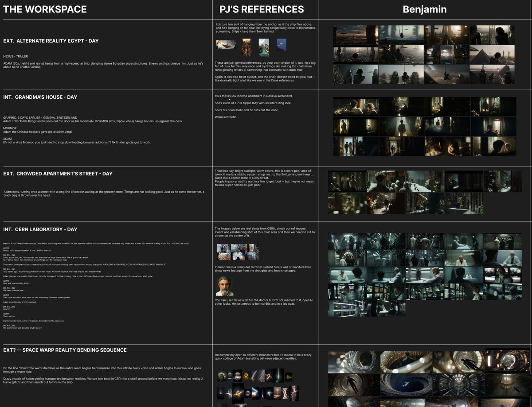Click the "INT. GRANDMA'S HOUSE - DAY" scene heading
Viewport: 532px width, 407px height.
pos(40,97)
